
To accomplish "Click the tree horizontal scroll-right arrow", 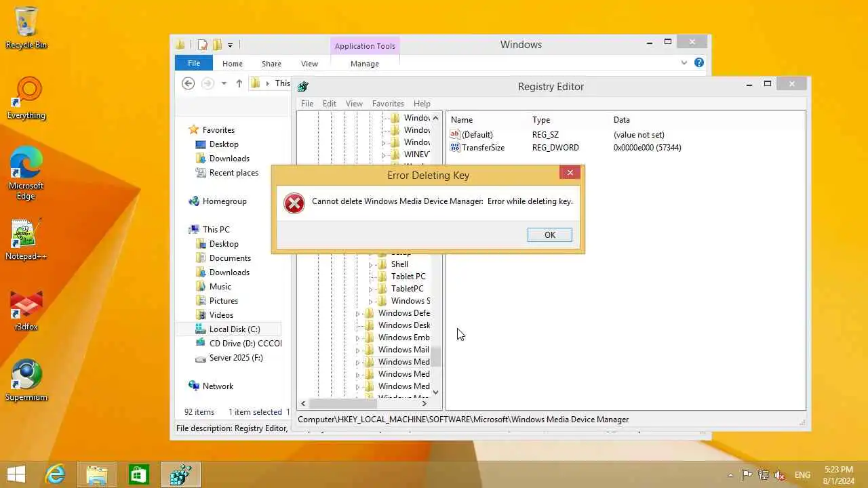I will [425, 403].
